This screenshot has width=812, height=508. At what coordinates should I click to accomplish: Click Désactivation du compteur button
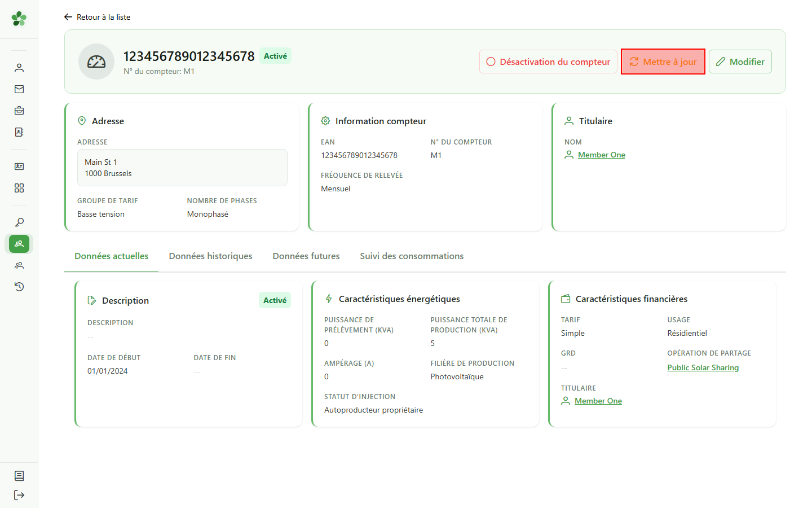pyautogui.click(x=548, y=62)
